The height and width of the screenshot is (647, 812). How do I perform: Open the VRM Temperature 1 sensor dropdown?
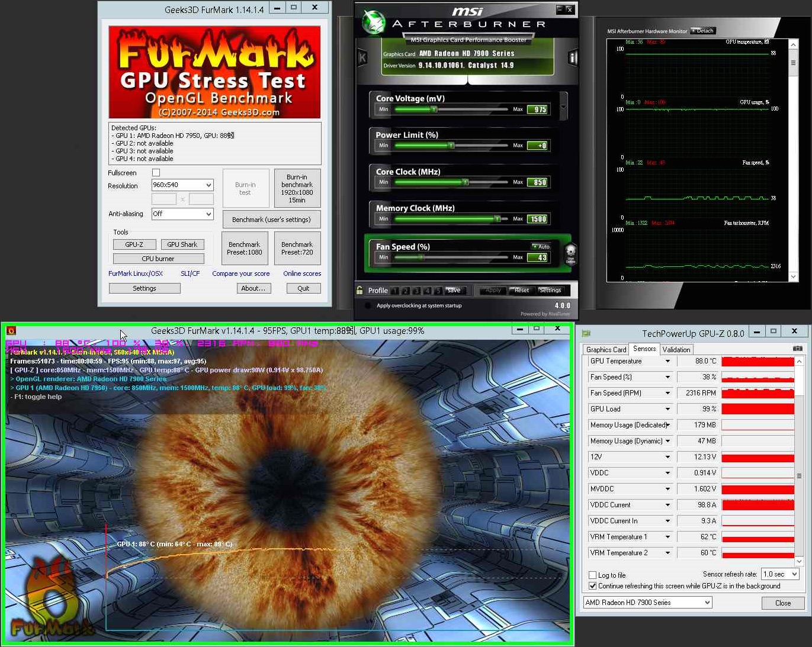667,537
